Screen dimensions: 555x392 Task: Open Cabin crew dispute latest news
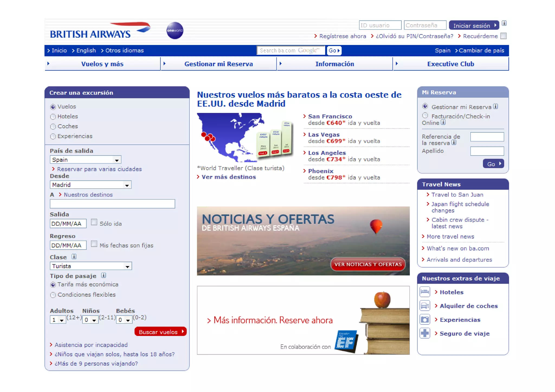(x=460, y=223)
